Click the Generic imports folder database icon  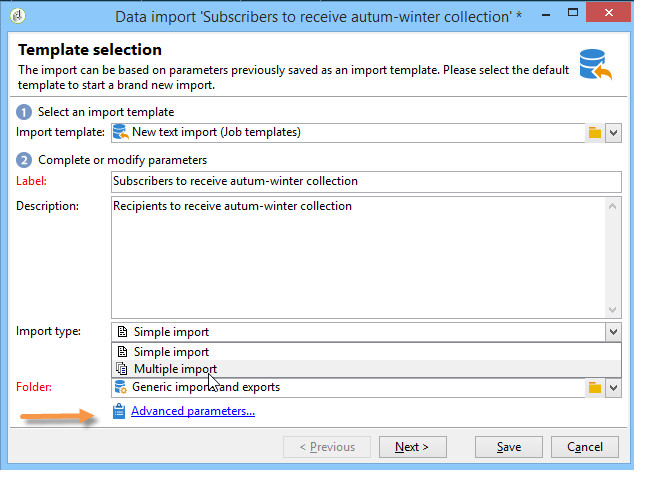pyautogui.click(x=121, y=387)
